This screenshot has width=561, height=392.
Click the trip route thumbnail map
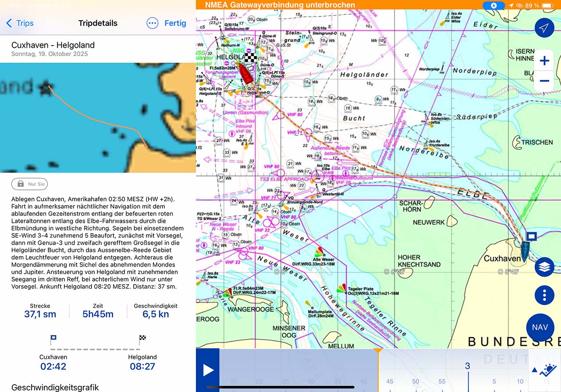click(98, 118)
